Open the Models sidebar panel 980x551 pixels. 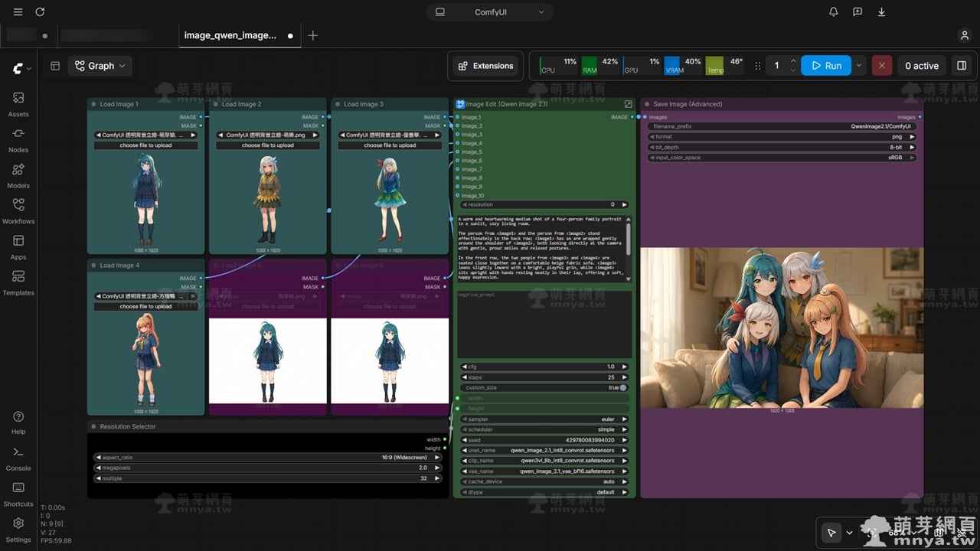pyautogui.click(x=18, y=175)
